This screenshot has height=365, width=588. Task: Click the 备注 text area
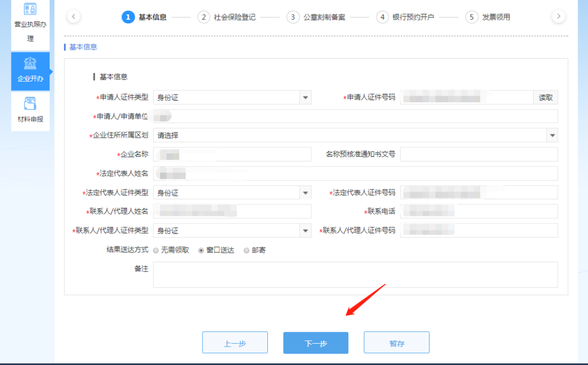tap(355, 274)
